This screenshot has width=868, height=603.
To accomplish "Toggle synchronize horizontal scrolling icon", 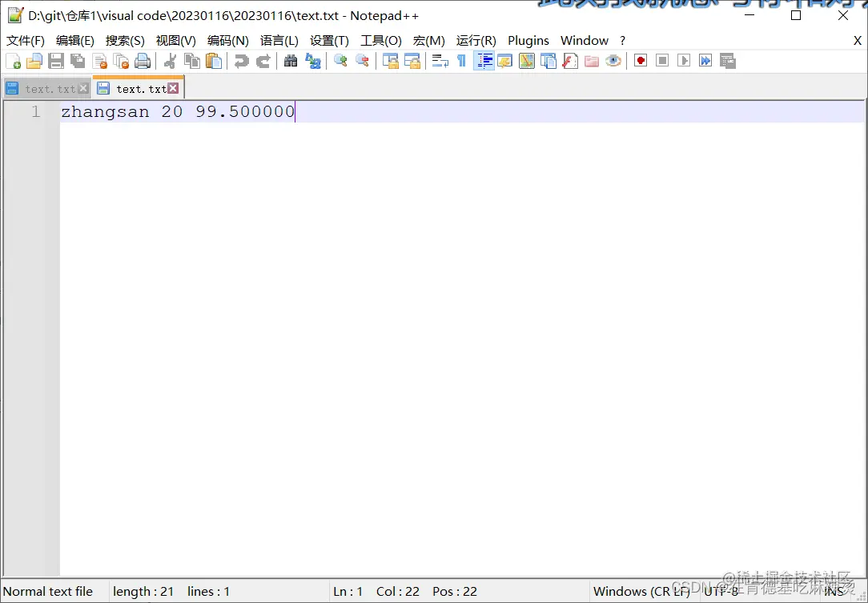I will tap(412, 61).
